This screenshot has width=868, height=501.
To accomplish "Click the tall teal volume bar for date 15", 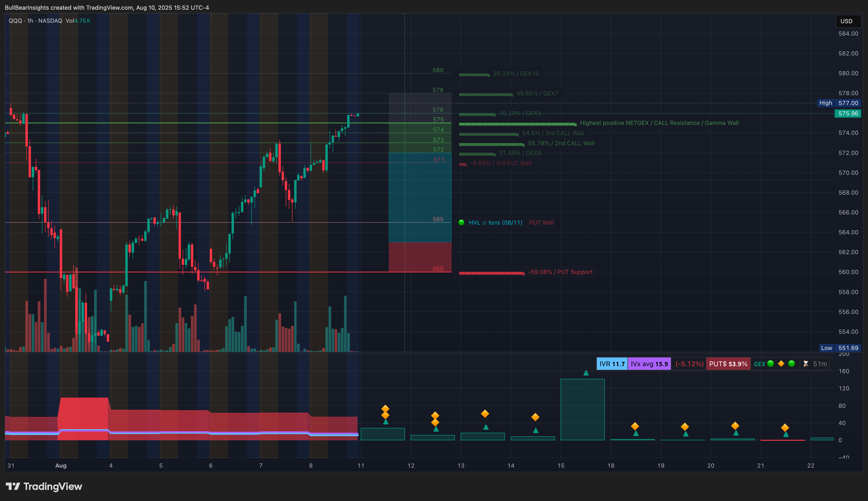I will coord(583,410).
